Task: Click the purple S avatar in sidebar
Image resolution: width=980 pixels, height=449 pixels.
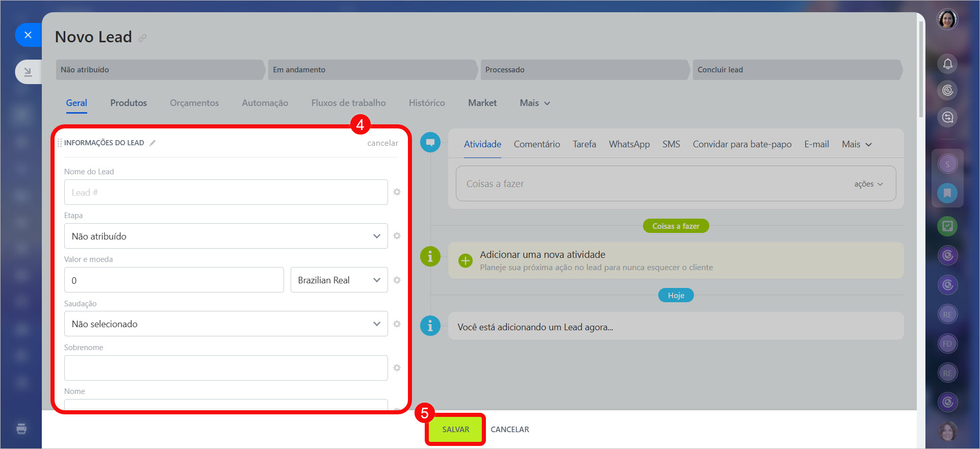Action: [947, 164]
